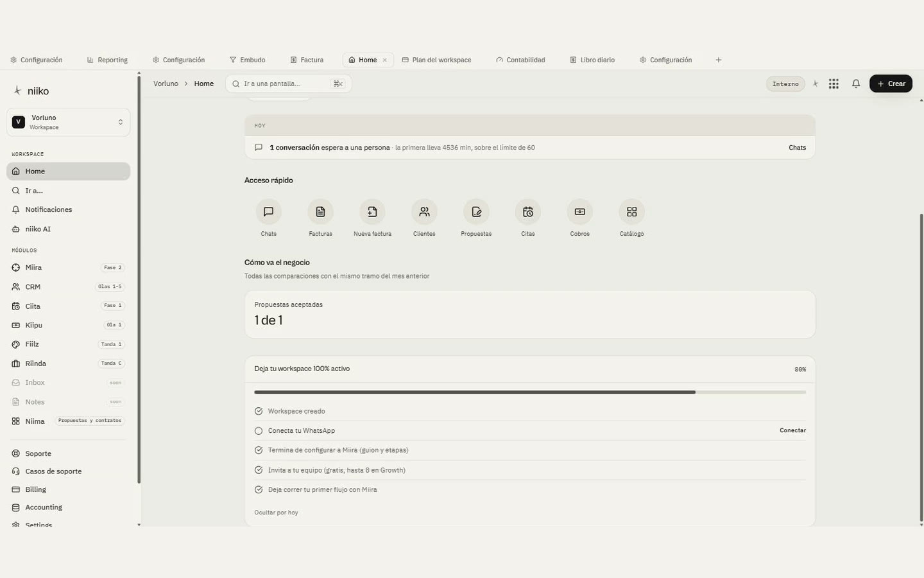The width and height of the screenshot is (924, 578).
Task: Open Miira module in sidebar
Action: click(68, 267)
